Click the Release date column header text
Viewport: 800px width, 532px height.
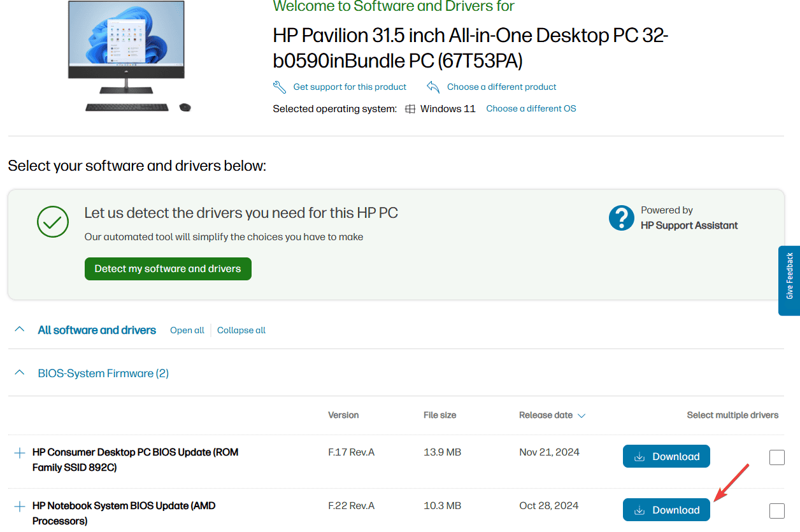[546, 415]
